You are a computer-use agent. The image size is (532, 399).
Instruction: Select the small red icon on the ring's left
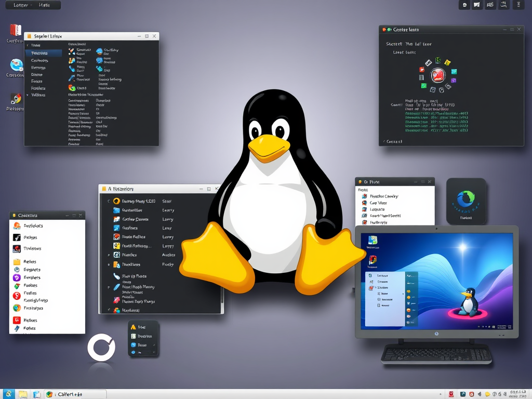click(x=422, y=70)
